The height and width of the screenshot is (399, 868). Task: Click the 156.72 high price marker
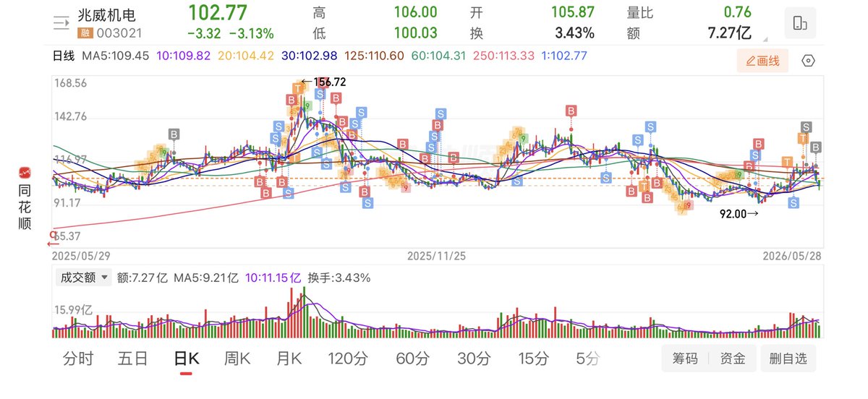point(323,82)
